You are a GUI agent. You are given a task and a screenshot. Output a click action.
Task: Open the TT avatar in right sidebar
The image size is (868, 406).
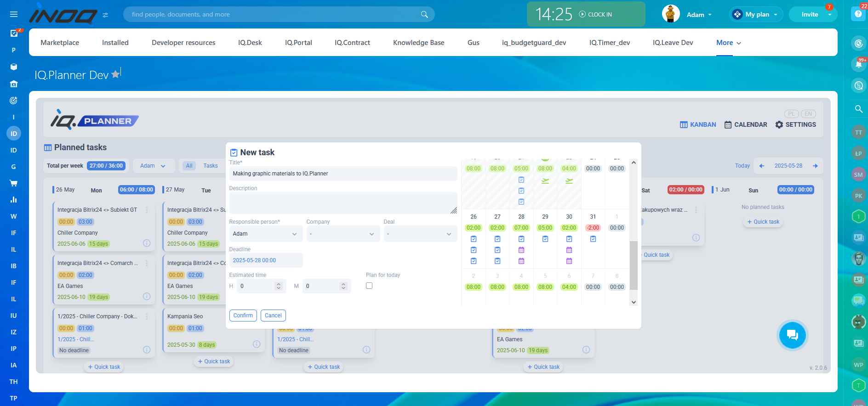tap(858, 133)
